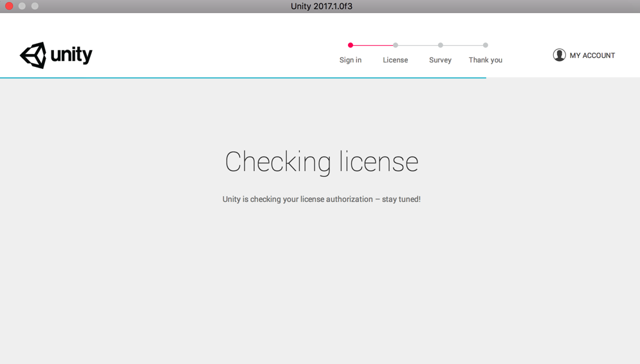The image size is (640, 364).
Task: Open the MY ACCOUNT profile icon
Action: (559, 55)
